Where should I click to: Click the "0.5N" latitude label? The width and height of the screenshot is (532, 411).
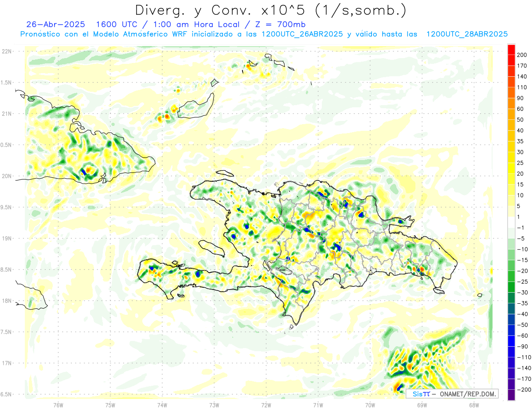click(7, 145)
